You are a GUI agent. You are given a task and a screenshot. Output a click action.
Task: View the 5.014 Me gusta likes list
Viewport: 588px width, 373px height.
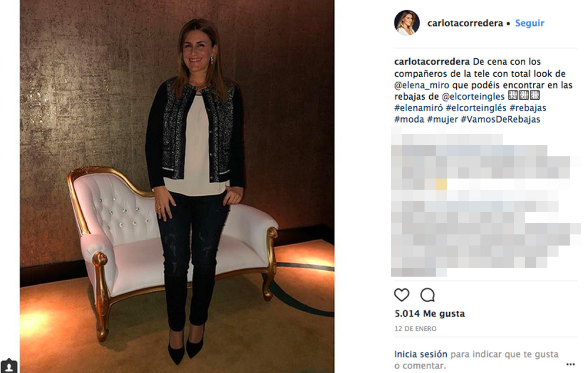point(429,314)
